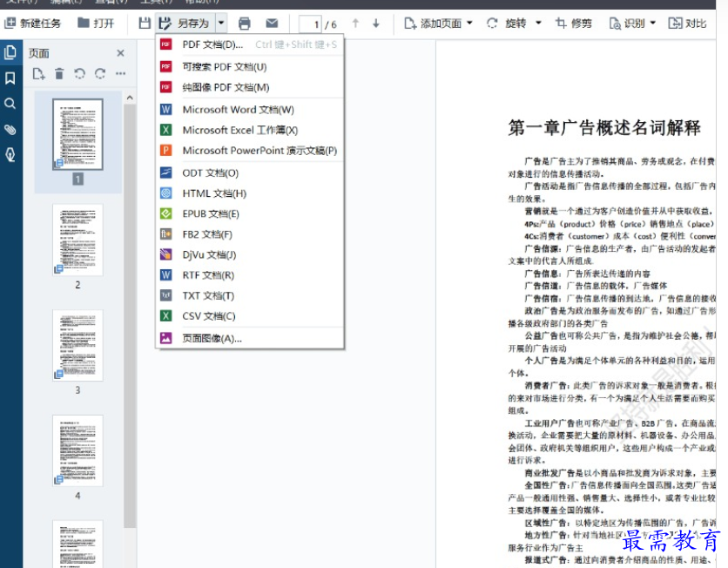This screenshot has width=728, height=568.
Task: Click the Recognize (识别) button
Action: pos(627,23)
